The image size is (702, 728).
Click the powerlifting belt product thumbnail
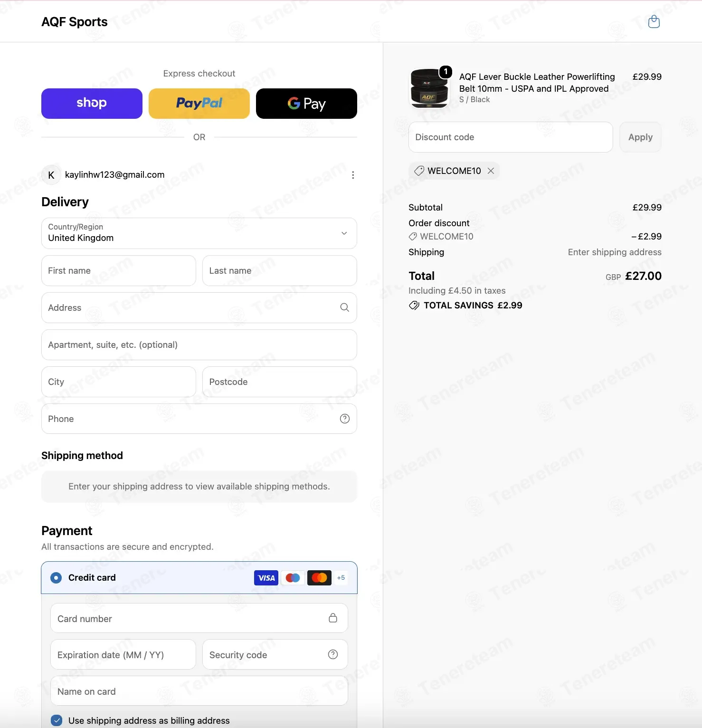[x=429, y=88]
